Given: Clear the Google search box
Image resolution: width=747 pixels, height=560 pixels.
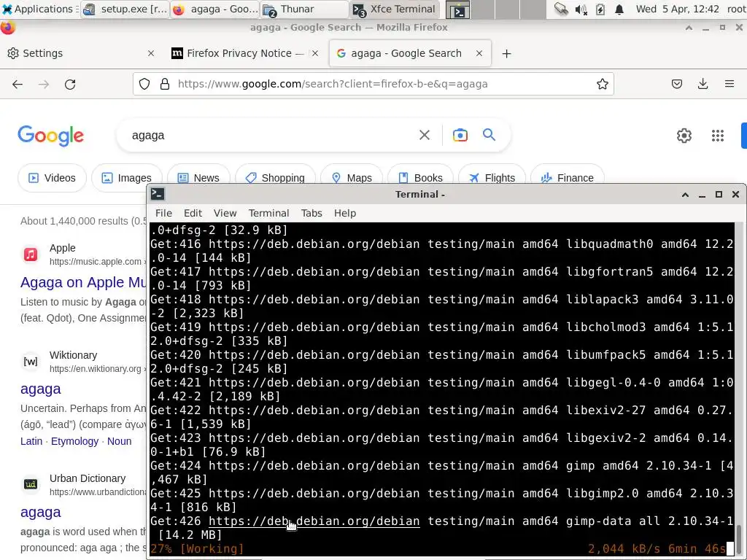Looking at the screenshot, I should coord(425,135).
